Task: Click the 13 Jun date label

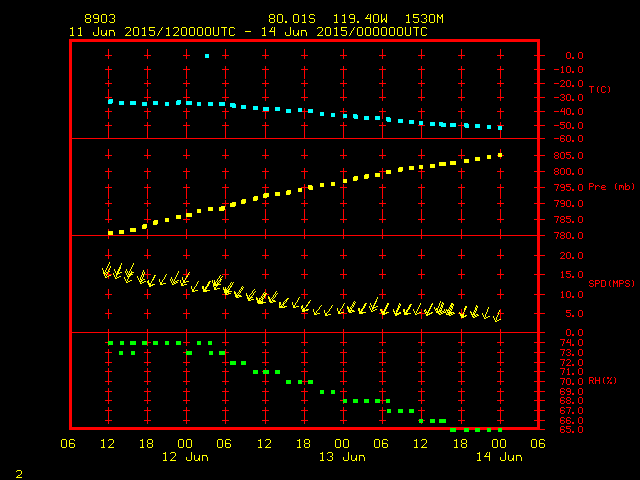Action: 342,457
